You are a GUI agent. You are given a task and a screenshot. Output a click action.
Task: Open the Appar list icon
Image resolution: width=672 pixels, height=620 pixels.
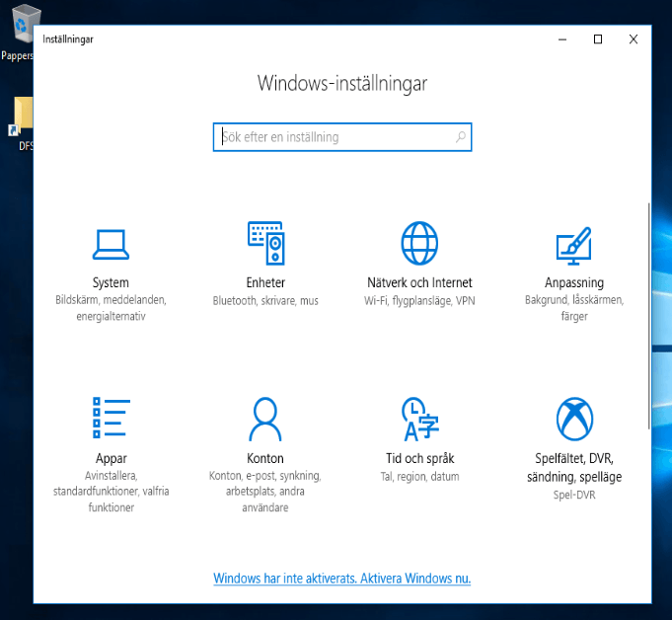point(111,418)
